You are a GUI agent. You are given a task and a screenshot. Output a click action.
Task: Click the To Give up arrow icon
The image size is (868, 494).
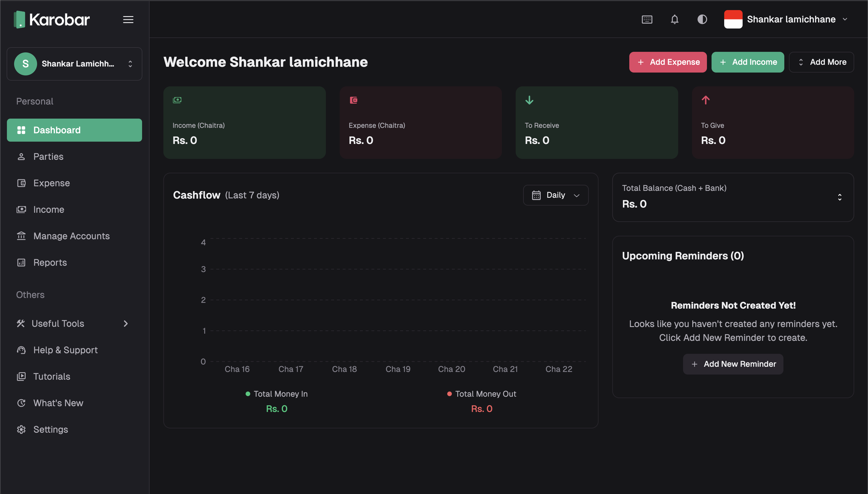coord(706,100)
